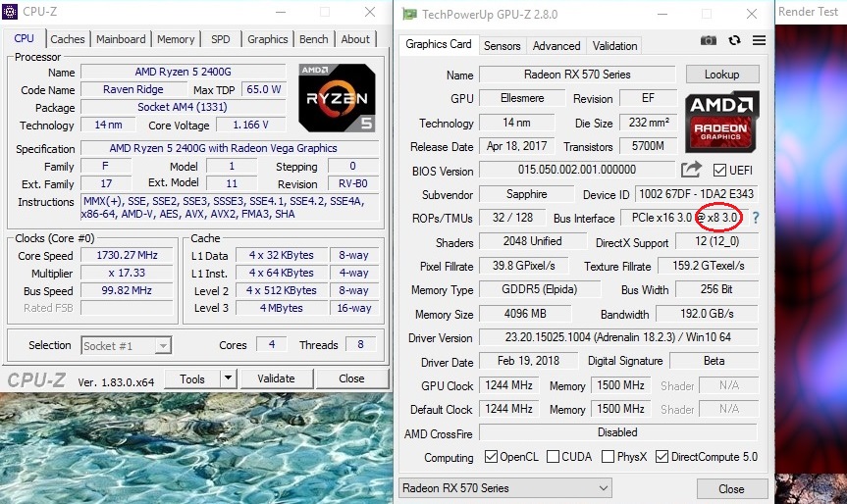
Task: Click the GPU-Z app icon in title bar
Action: tap(410, 14)
